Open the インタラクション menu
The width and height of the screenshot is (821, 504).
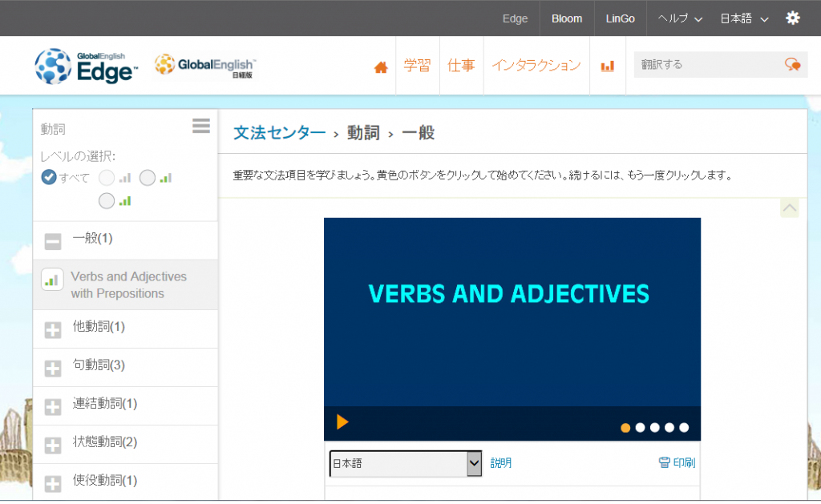[x=536, y=66]
